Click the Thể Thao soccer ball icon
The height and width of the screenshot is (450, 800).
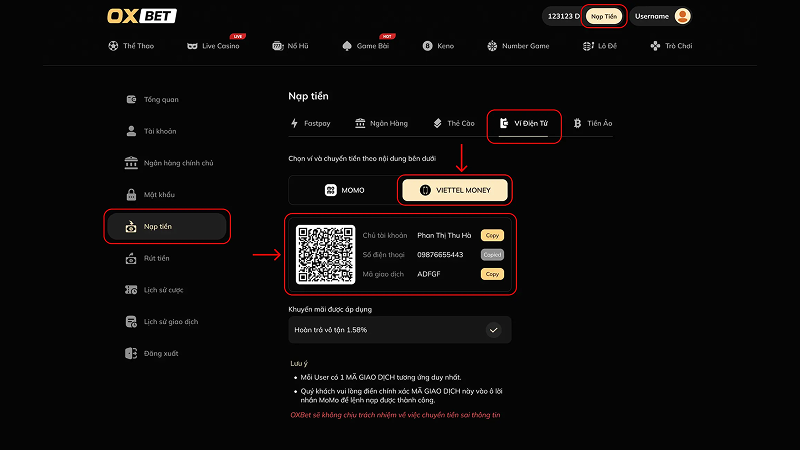[113, 46]
